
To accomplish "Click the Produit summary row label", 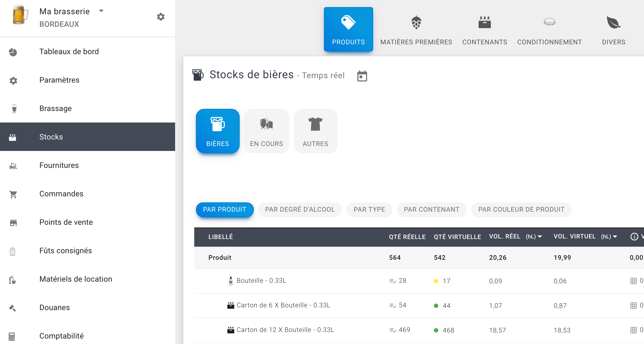I will coord(220,258).
